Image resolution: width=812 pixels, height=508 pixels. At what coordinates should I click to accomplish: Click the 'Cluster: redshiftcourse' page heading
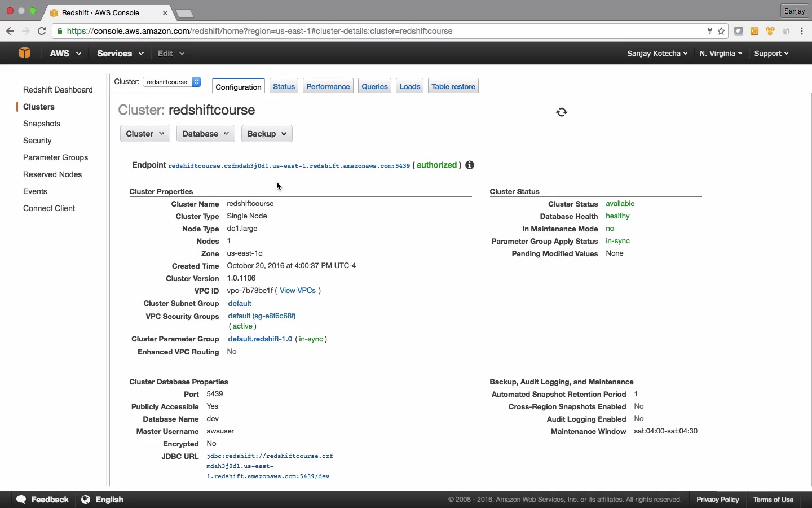[187, 110]
